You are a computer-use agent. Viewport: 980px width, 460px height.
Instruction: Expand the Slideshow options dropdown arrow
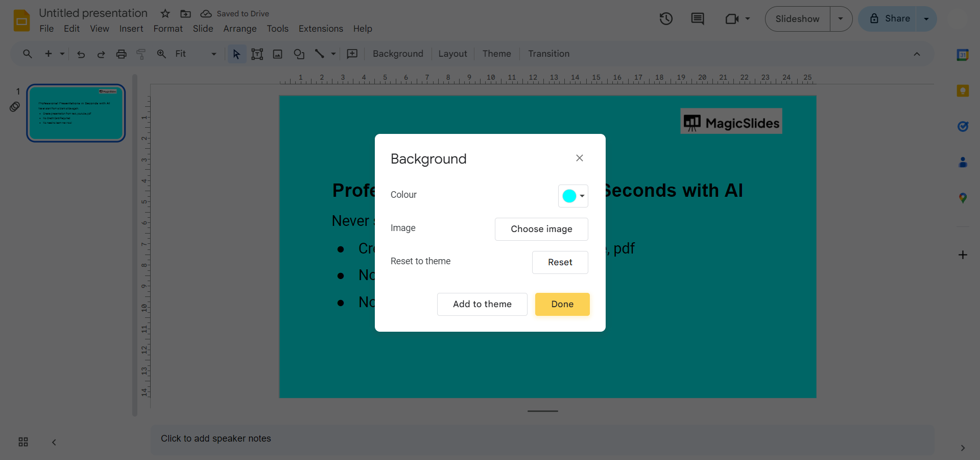click(x=841, y=19)
